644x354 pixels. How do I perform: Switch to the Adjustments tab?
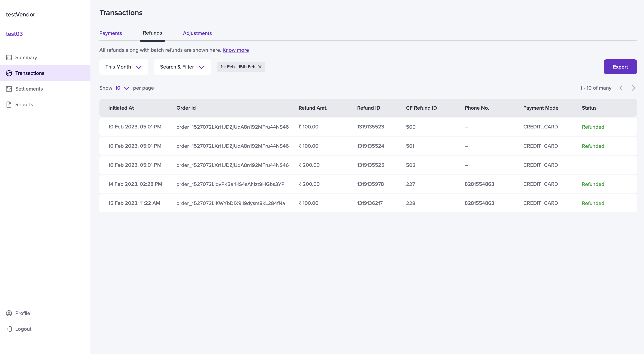[197, 33]
